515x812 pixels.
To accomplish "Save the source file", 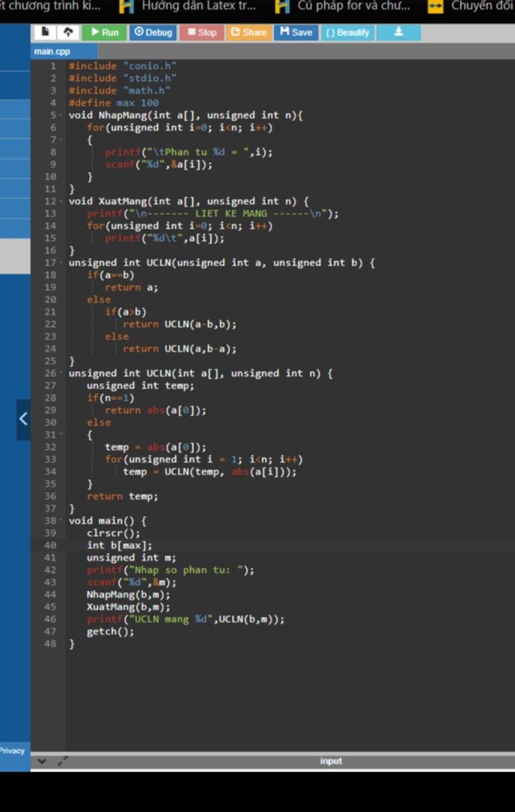I will (x=296, y=32).
